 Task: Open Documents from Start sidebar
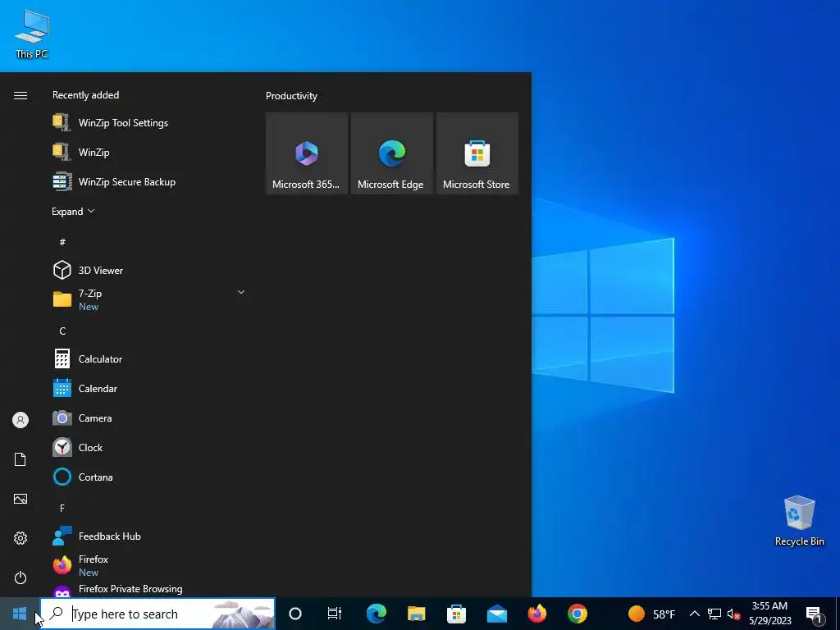(21, 459)
